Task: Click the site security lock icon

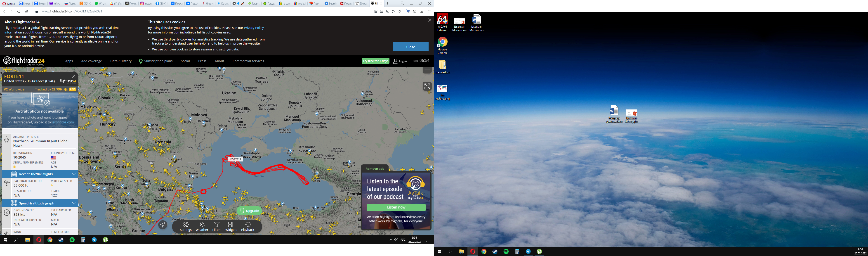Action: point(37,11)
